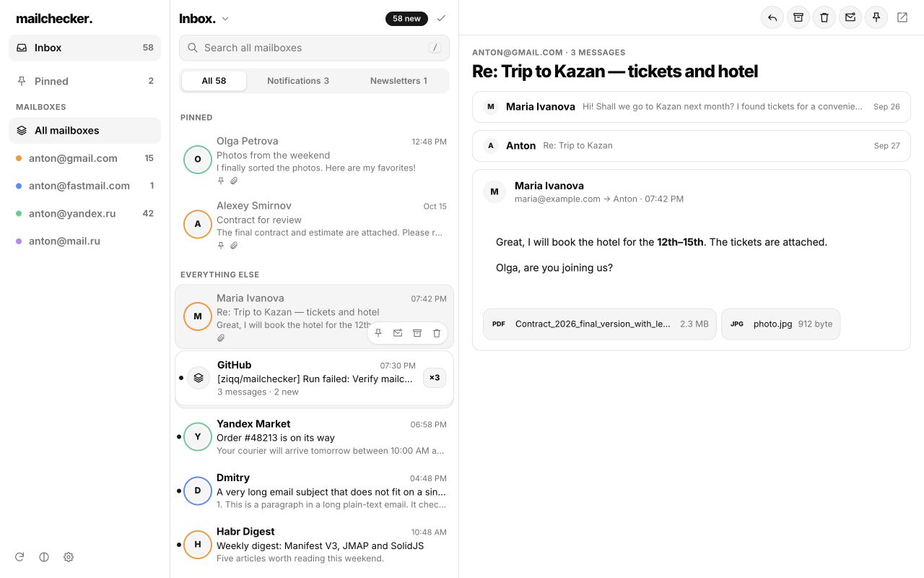This screenshot has width=924, height=578.
Task: Select Inbox in the sidebar
Action: (x=84, y=48)
